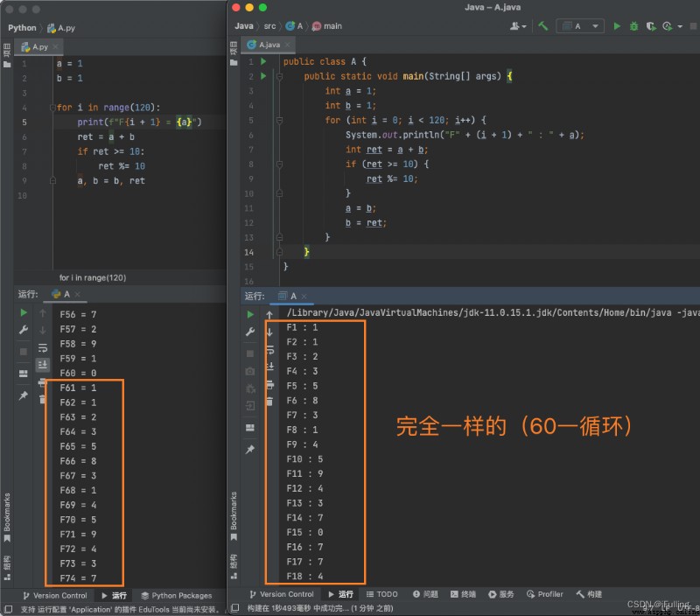Collapse the main method fold marker on line 2
Viewport: 700px width, 616px height.
[x=279, y=76]
